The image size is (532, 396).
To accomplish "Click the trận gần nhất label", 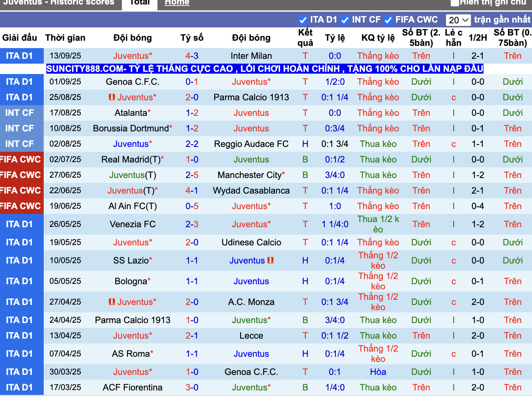I will (502, 20).
